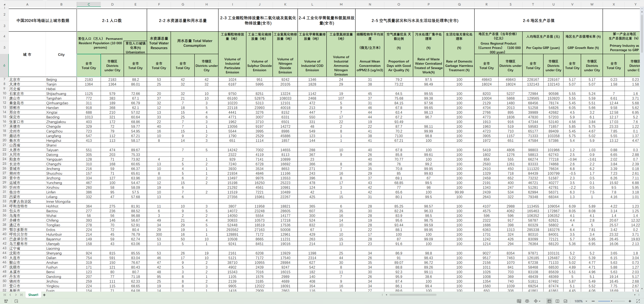Switch to page break preview view
The height and width of the screenshot is (304, 644).
click(557, 301)
